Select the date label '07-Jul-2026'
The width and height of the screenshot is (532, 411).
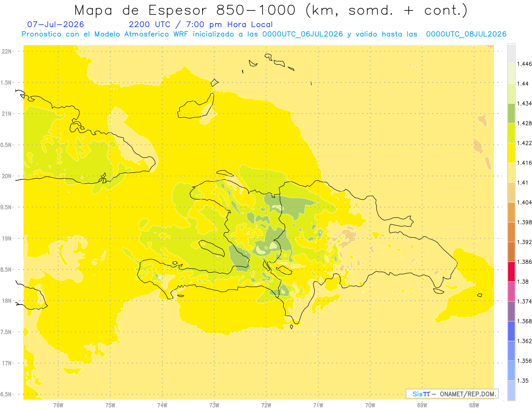pos(55,24)
